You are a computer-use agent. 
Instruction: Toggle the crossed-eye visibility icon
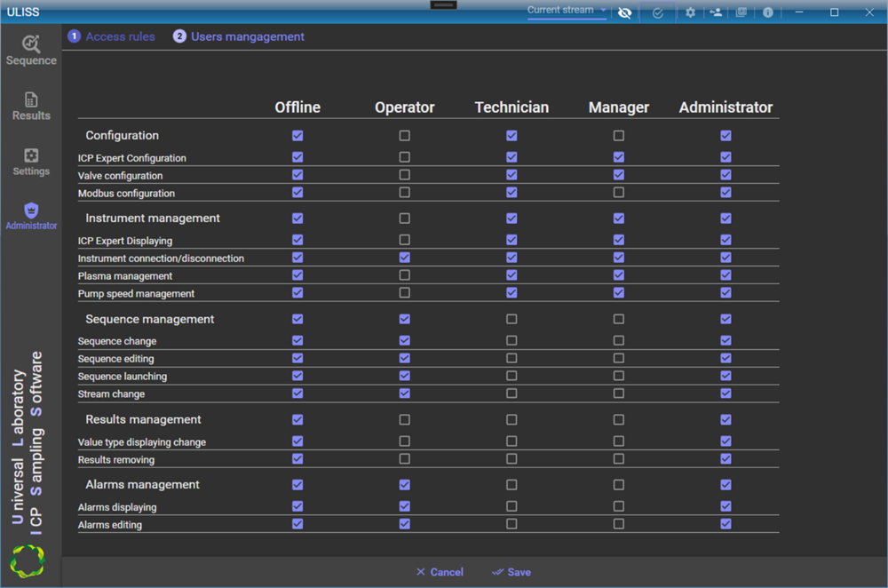pyautogui.click(x=625, y=12)
